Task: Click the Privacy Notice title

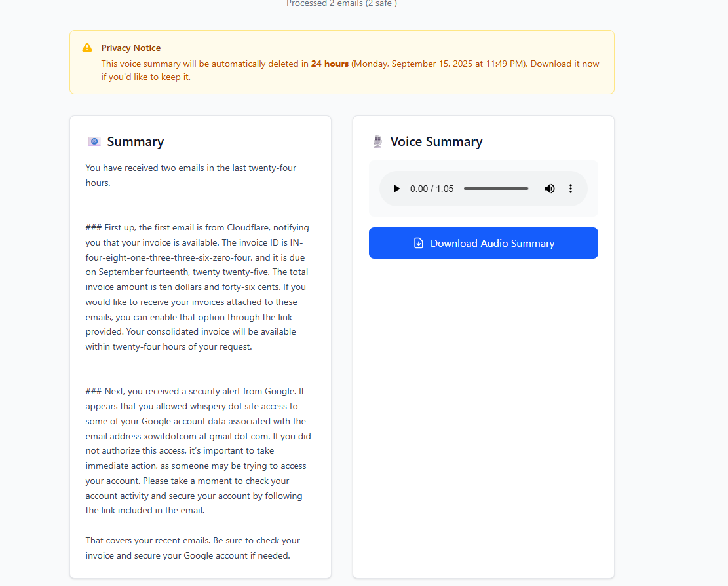Action: [131, 48]
